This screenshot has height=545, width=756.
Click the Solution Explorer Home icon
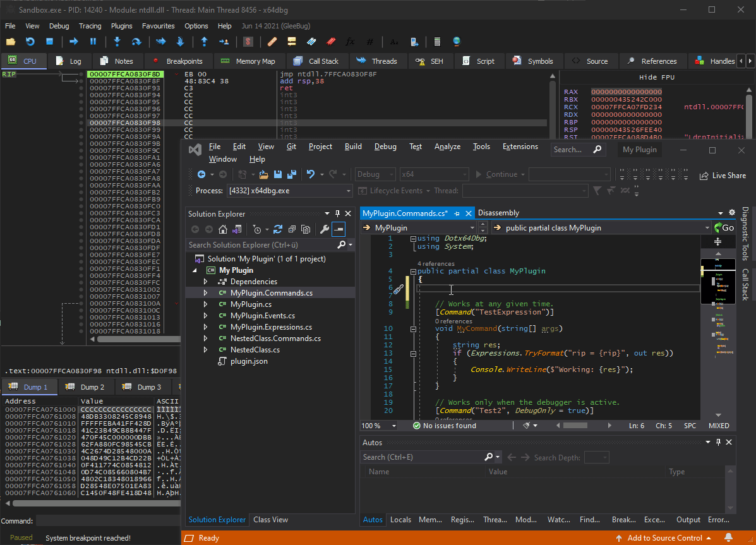click(x=223, y=229)
